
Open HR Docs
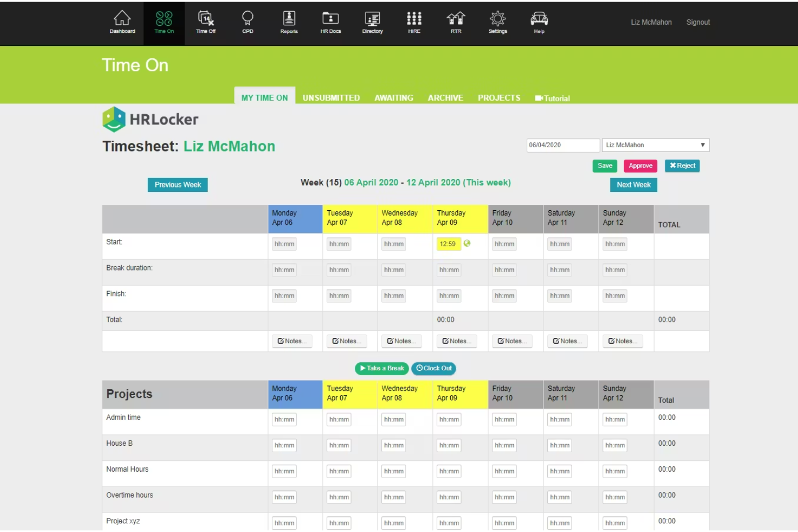[x=330, y=22]
